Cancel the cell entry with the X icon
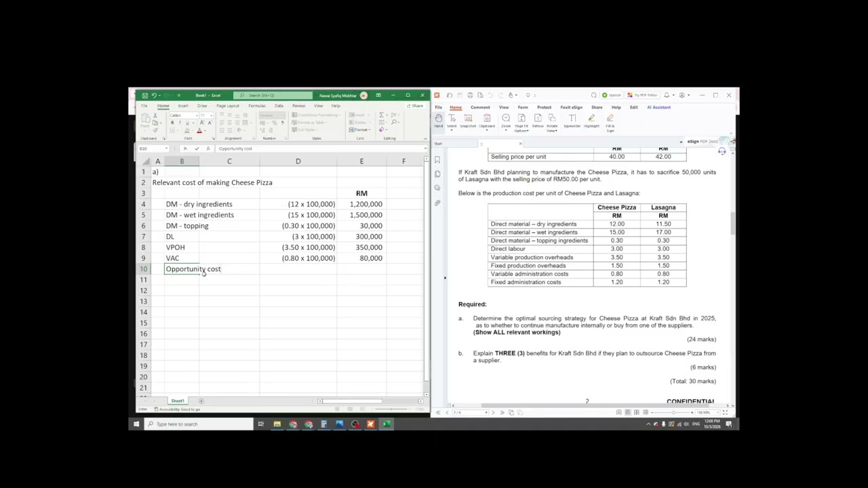Screen dimensions: 868x488 pos(185,148)
